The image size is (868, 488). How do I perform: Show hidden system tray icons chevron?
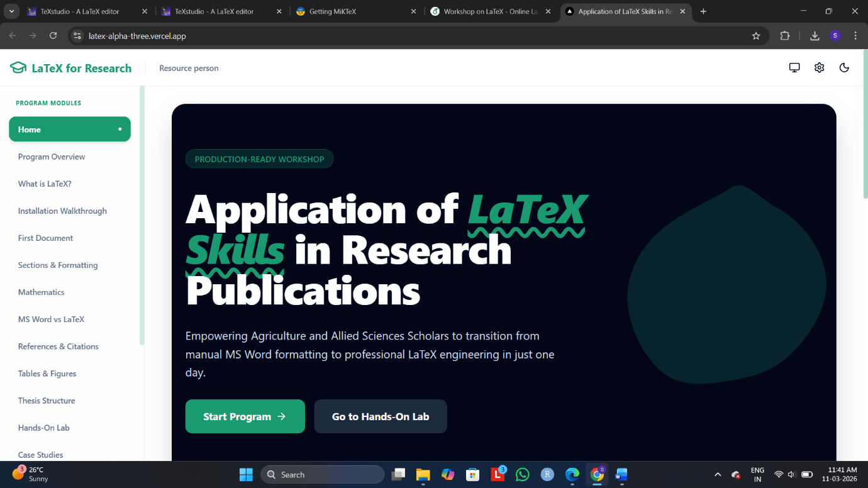[718, 475]
